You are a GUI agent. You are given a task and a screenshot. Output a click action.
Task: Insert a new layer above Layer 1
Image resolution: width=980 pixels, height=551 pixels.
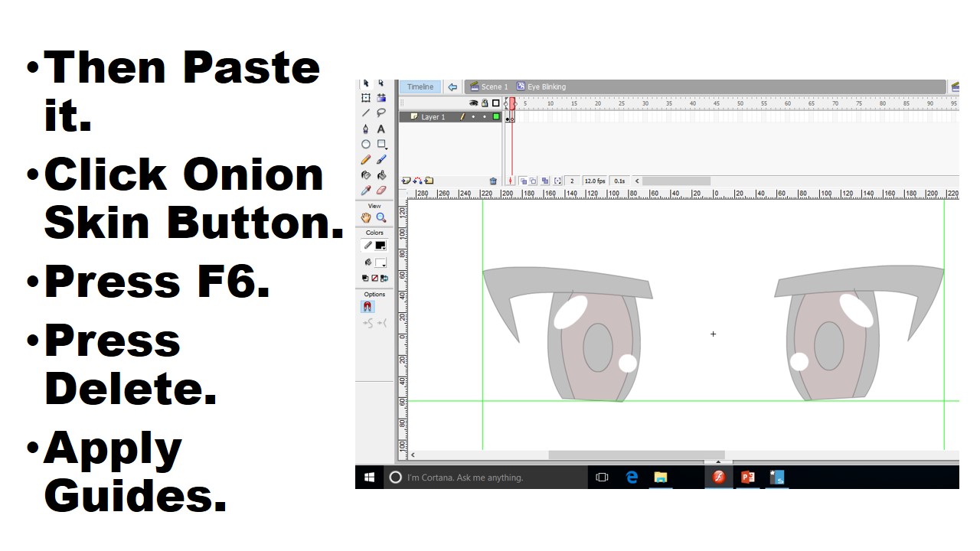pyautogui.click(x=407, y=180)
